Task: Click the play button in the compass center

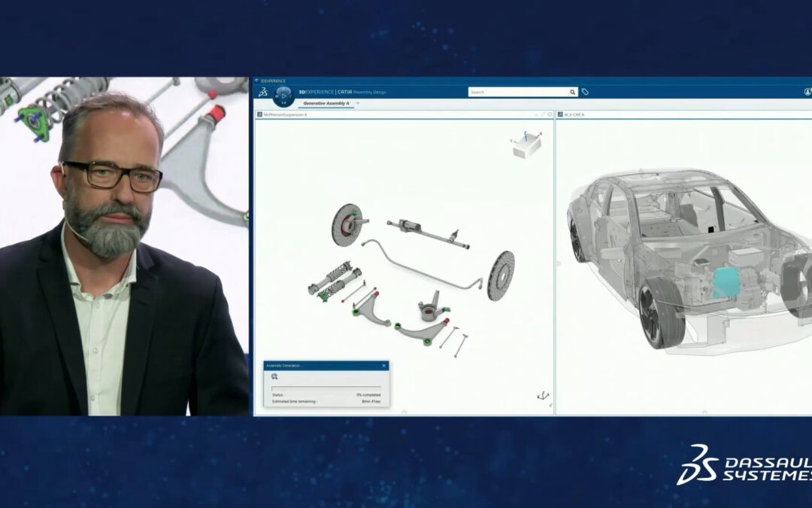Action: click(x=283, y=96)
